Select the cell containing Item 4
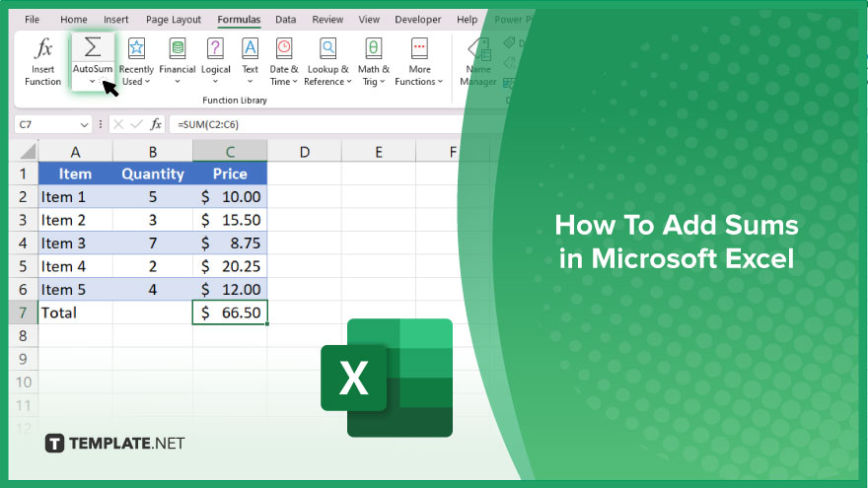 coord(75,267)
